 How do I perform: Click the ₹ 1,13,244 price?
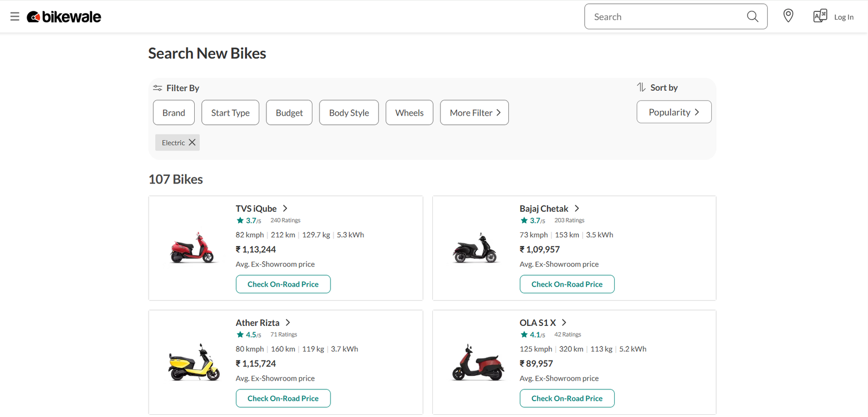pyautogui.click(x=256, y=249)
